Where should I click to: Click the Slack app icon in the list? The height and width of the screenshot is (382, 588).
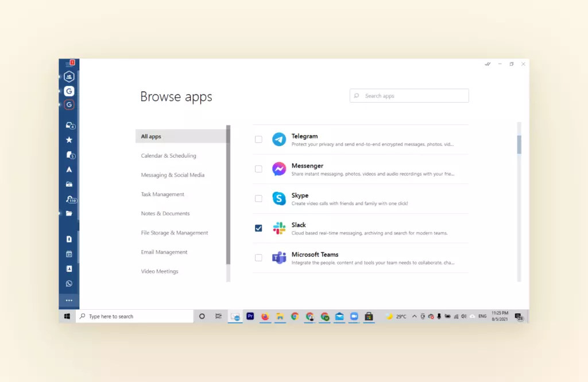pos(279,228)
